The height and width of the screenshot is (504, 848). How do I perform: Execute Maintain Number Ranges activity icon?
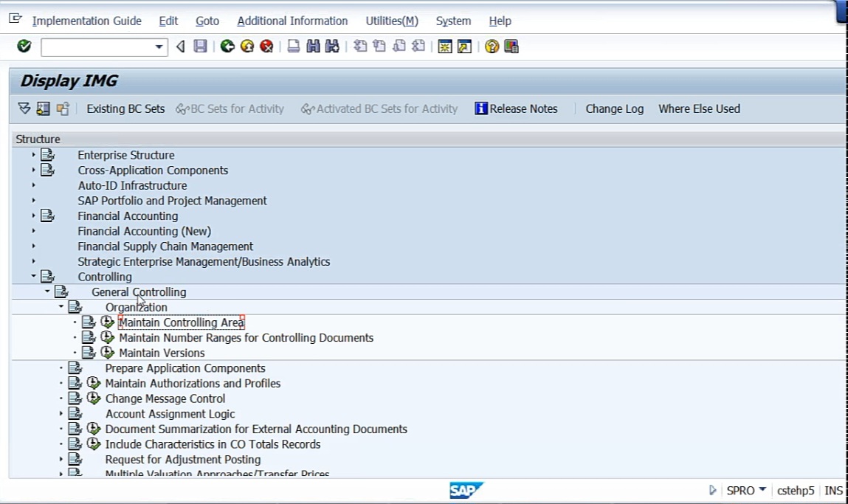pyautogui.click(x=108, y=337)
